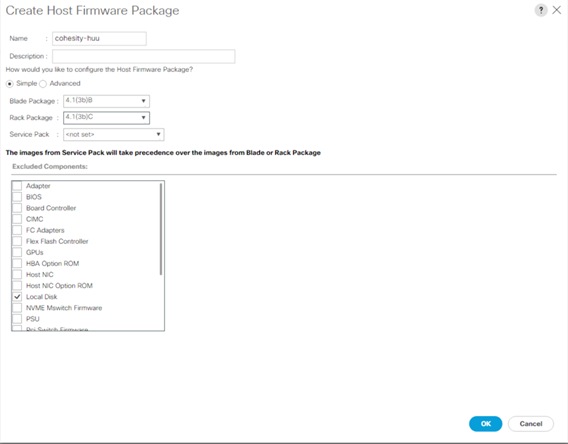Check the PSU exclusion checkbox
568x444 pixels.
tap(17, 319)
